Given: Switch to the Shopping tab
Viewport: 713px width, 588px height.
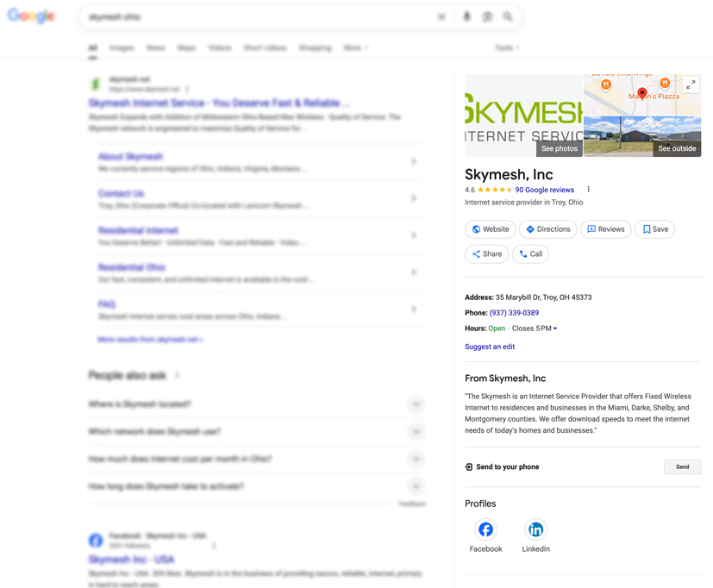Looking at the screenshot, I should coord(316,47).
